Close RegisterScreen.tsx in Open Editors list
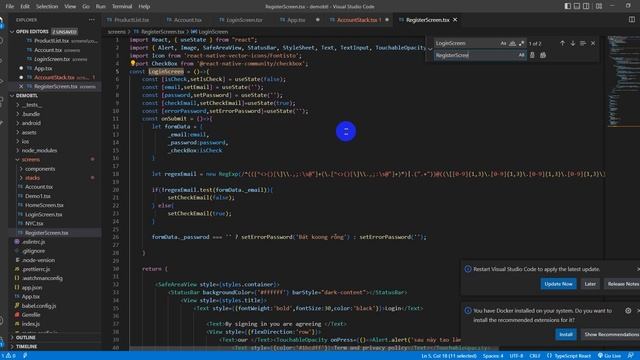 pos(21,87)
